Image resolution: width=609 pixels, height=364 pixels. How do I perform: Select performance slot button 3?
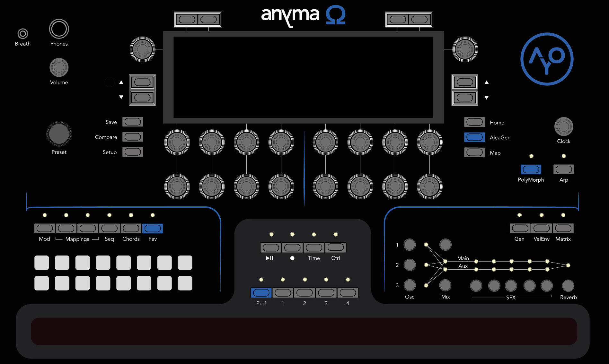pyautogui.click(x=326, y=293)
